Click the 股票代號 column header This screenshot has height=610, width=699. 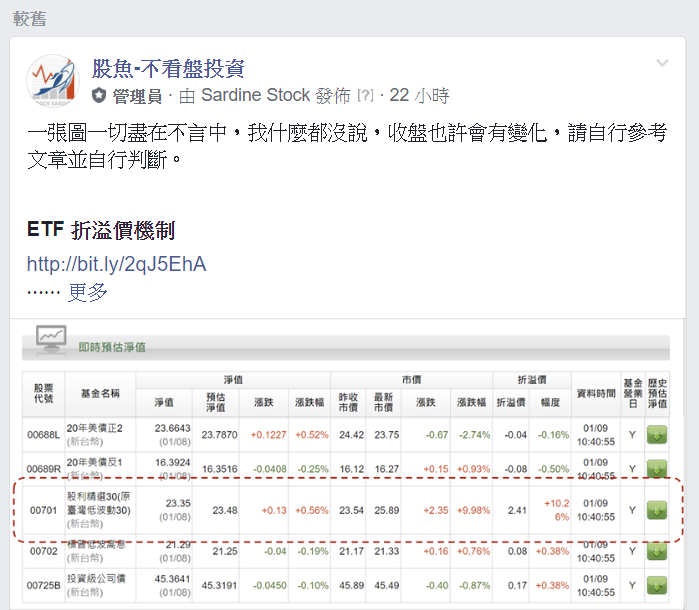point(43,394)
